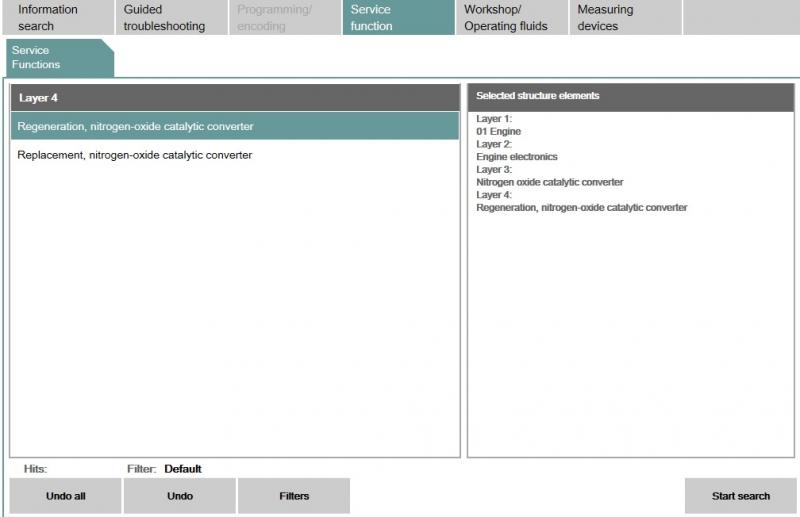
Task: Click the Layer 4 list header
Action: [235, 98]
